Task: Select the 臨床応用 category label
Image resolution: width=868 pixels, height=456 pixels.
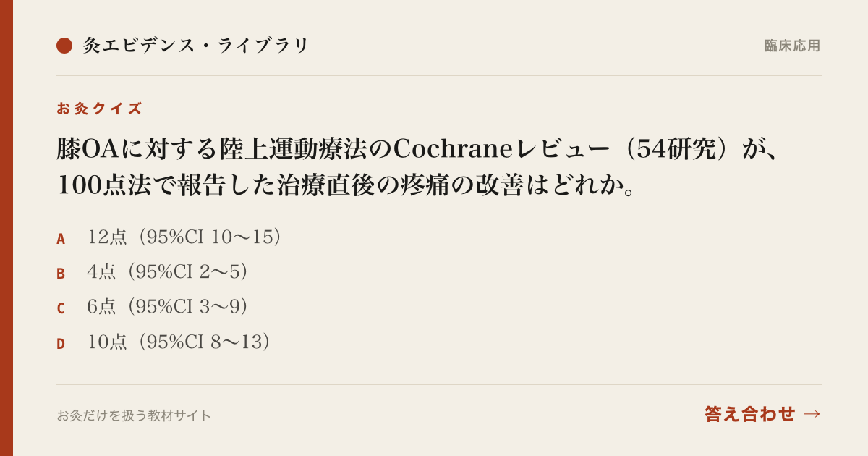Action: coord(792,46)
